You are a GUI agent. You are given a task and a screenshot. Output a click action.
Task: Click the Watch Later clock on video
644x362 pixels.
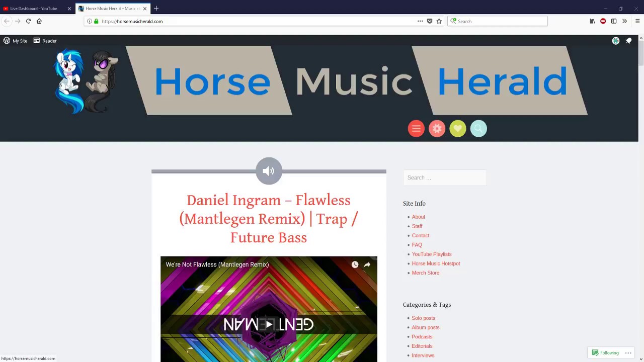pos(355,264)
